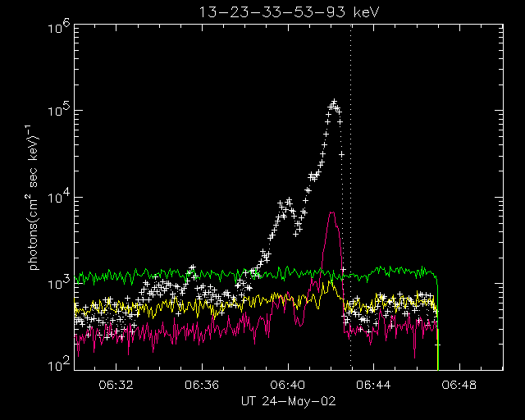
Task: Click the green curve's right-end drop-off corner
Action: 436,277
